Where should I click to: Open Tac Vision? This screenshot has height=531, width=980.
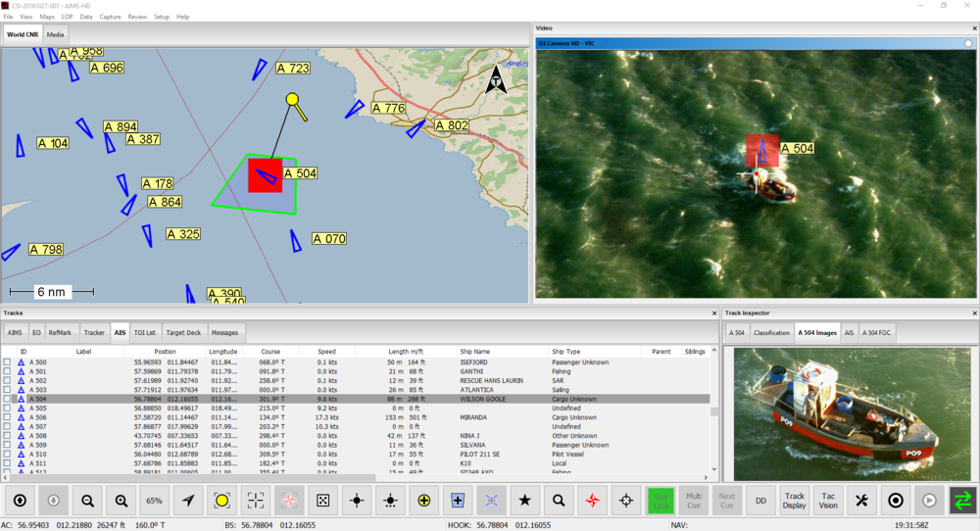[828, 501]
